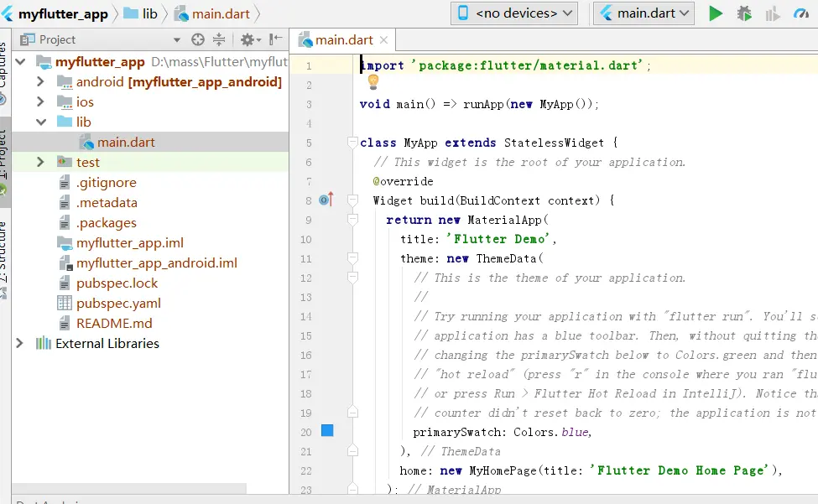
Task: Run the app with green play button
Action: (x=716, y=13)
